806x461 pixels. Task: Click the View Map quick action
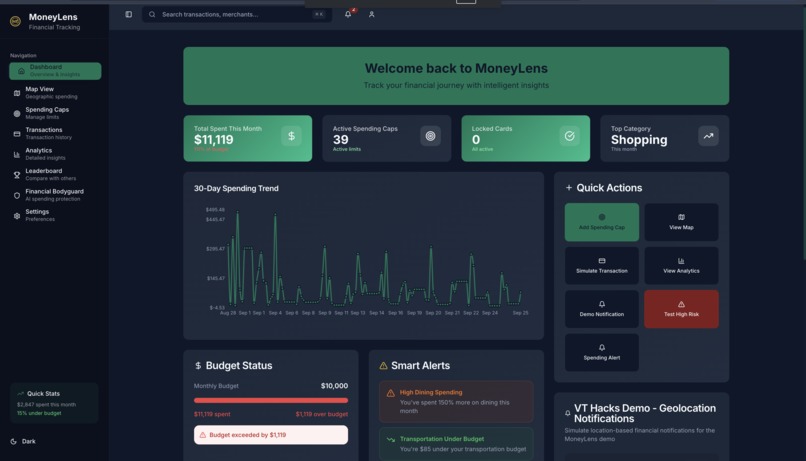tap(682, 222)
